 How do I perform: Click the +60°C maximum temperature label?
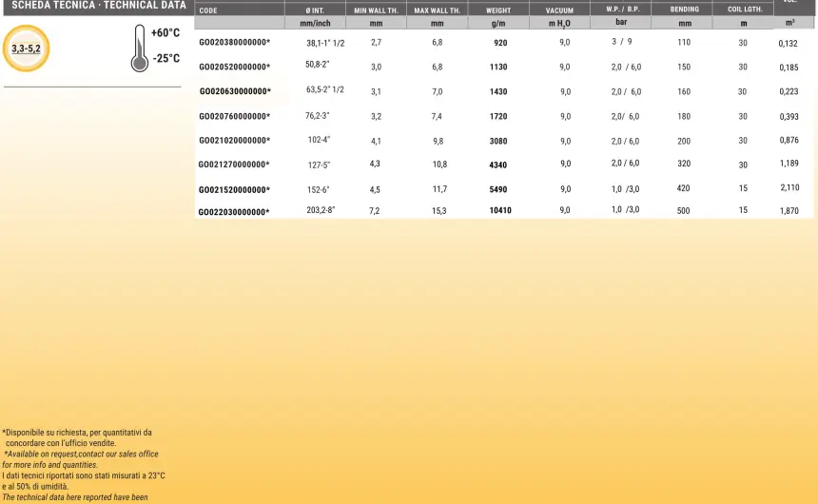tap(166, 33)
